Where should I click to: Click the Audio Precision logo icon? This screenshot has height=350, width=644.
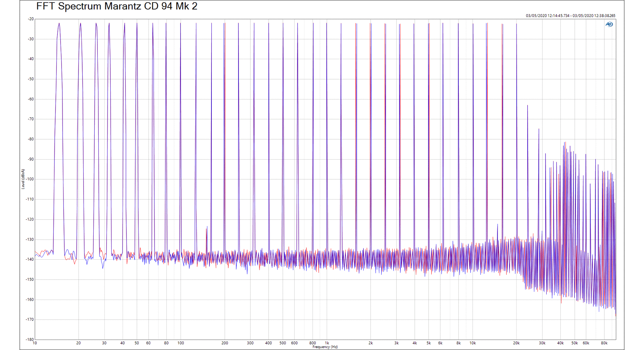point(609,24)
